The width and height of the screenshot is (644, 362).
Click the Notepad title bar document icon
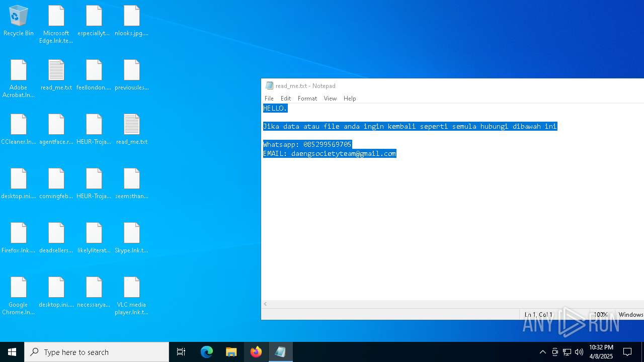tap(269, 85)
